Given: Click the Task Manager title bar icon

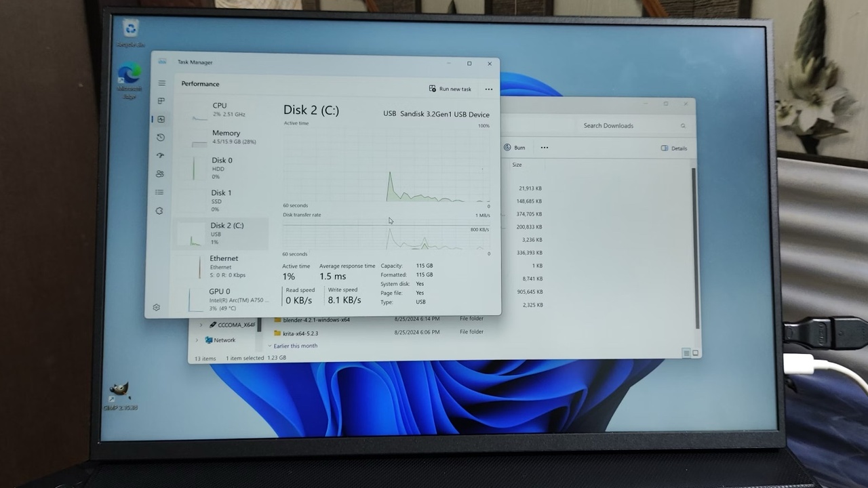Looking at the screenshot, I should click(x=163, y=62).
